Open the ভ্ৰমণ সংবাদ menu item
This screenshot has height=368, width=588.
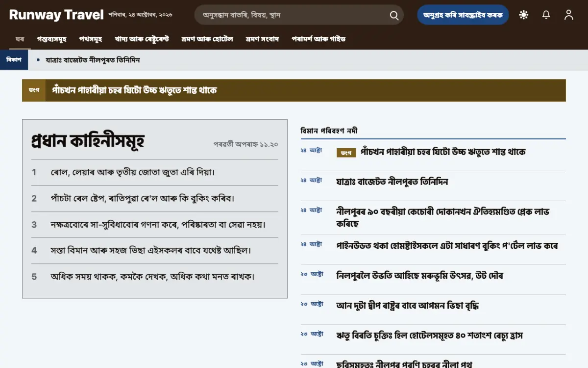click(x=262, y=39)
